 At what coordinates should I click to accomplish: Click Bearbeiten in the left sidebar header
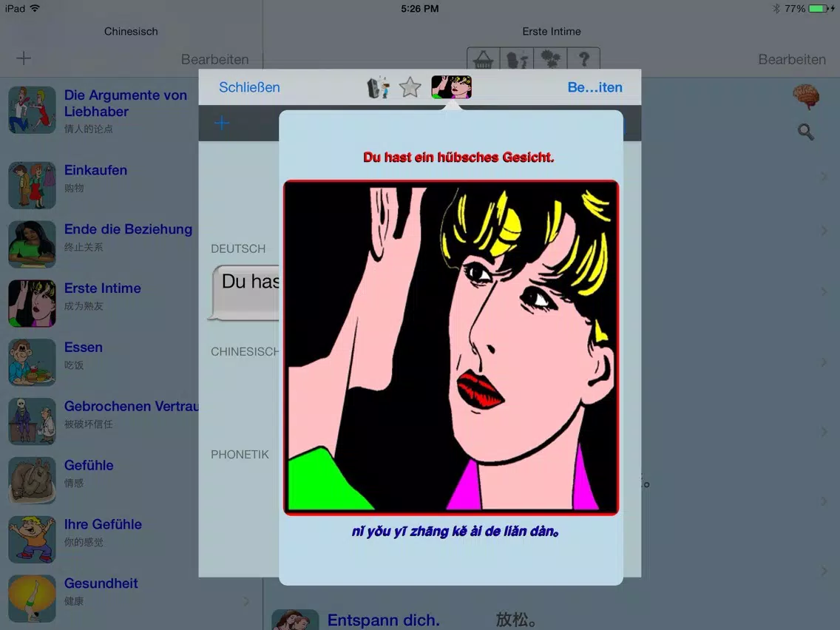(x=214, y=59)
